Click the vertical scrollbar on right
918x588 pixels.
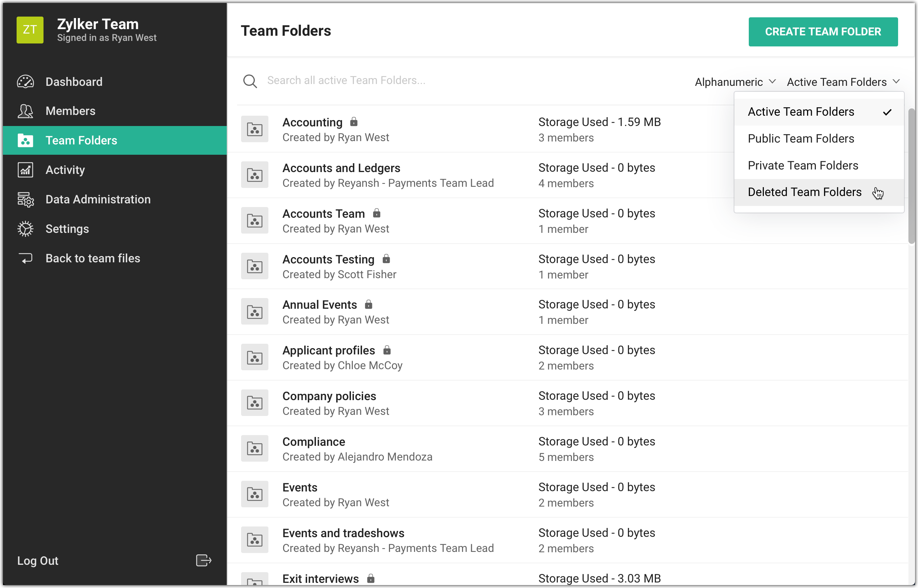coord(911,176)
